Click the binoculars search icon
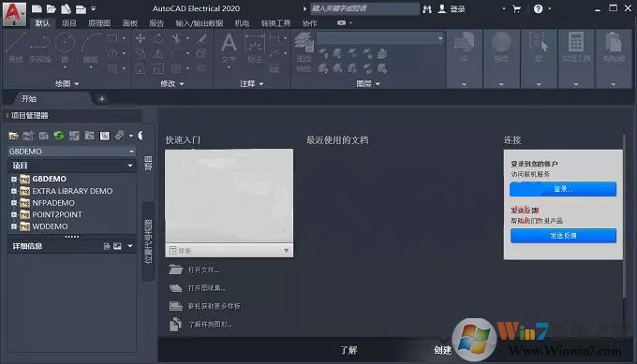Viewport: 637px width, 364px height. 427,8
